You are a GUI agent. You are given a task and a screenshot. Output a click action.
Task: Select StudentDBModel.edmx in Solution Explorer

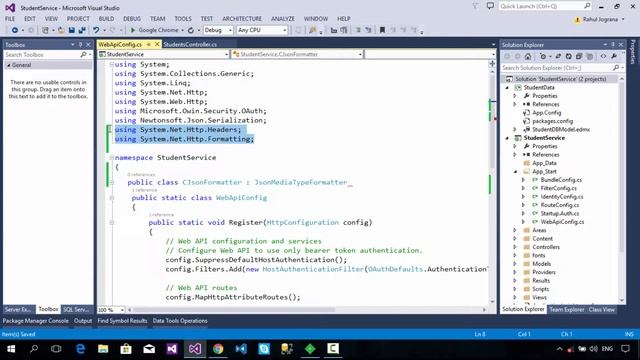click(x=561, y=130)
